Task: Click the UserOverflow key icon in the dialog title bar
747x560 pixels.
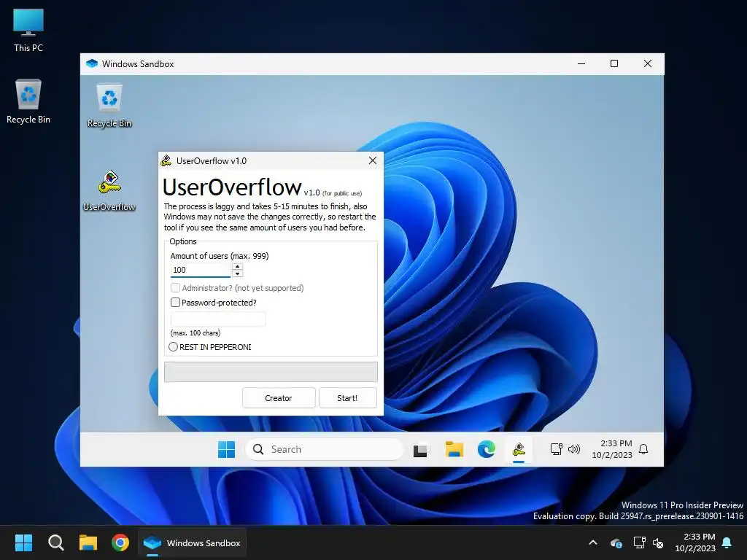Action: pyautogui.click(x=166, y=160)
